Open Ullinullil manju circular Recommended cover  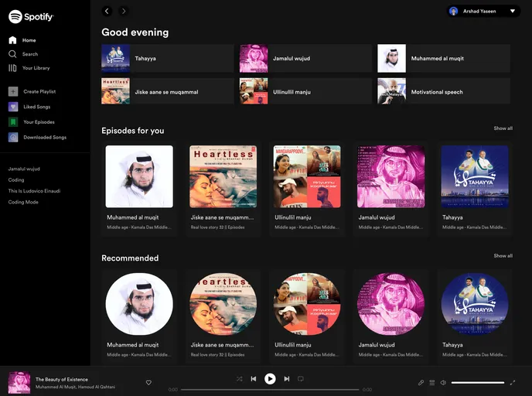click(x=307, y=304)
